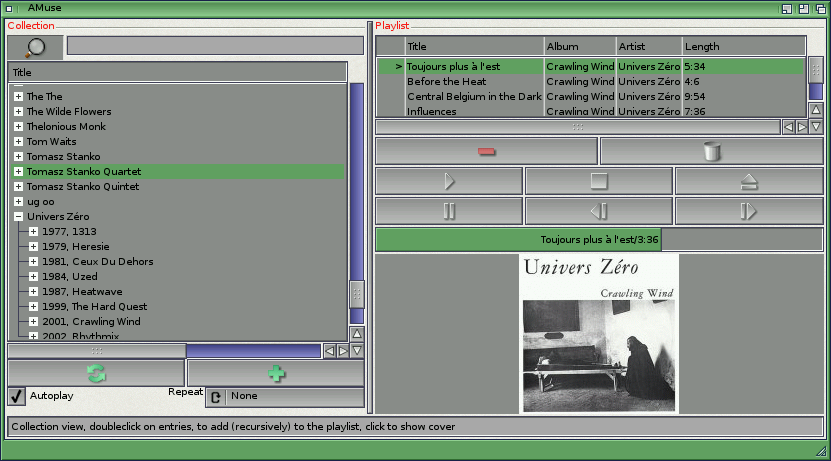
Task: Select playlist track Central Belgium in the Dark
Action: [590, 96]
